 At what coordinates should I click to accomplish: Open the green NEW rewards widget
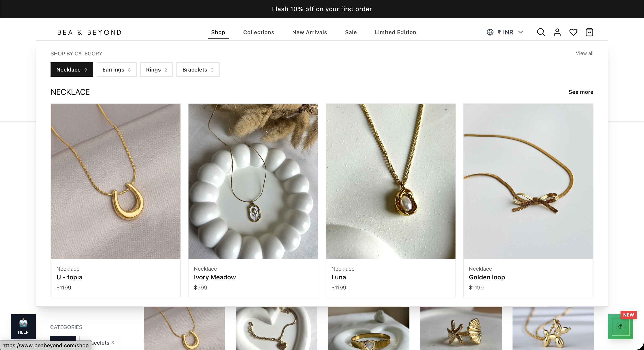[x=621, y=327]
